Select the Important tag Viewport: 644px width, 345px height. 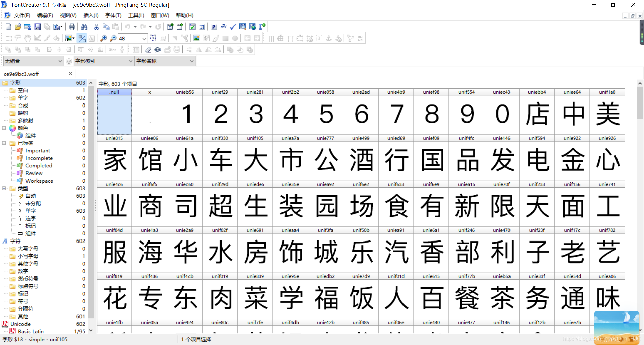click(38, 151)
